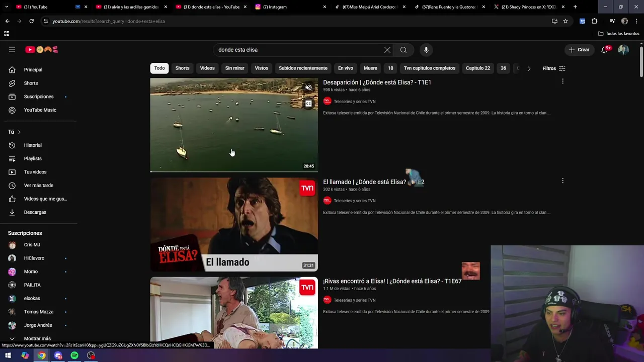Start voice search with microphone icon
The height and width of the screenshot is (362, 644).
[426, 50]
